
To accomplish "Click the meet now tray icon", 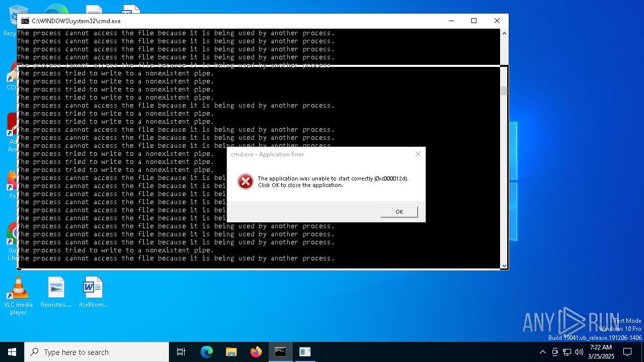I will coord(555,352).
